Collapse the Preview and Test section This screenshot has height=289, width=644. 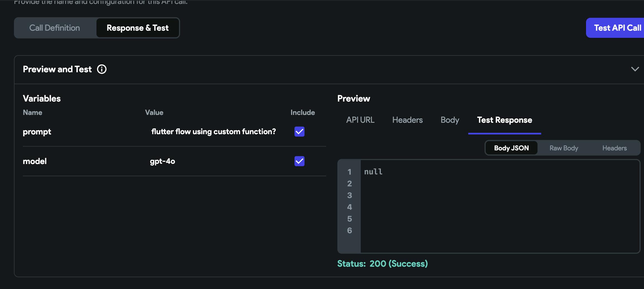[635, 69]
